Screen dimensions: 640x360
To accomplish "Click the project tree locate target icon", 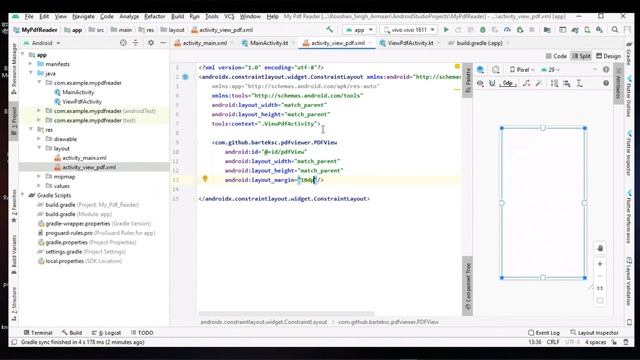I will click(123, 43).
